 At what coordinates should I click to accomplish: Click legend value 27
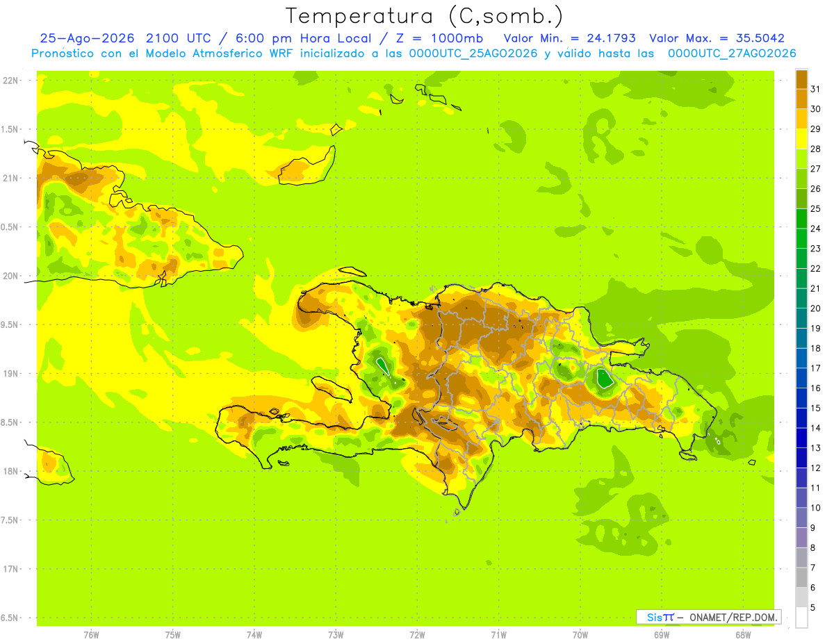tap(815, 169)
